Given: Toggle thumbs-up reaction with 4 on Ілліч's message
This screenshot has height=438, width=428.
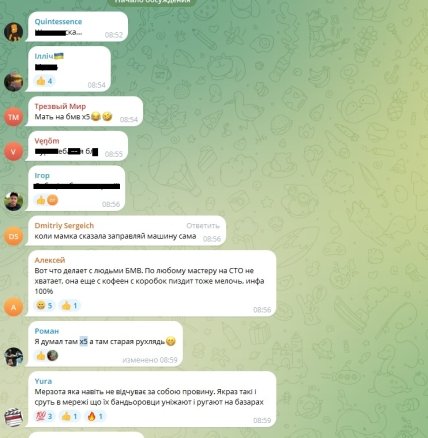Looking at the screenshot, I should [x=44, y=81].
